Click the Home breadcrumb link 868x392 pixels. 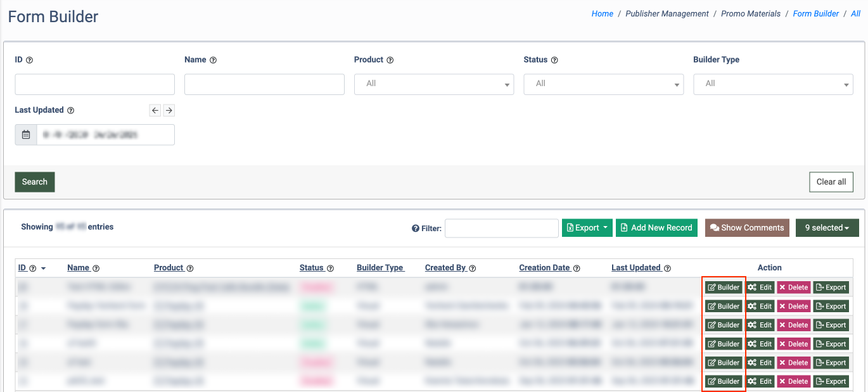[x=602, y=14]
